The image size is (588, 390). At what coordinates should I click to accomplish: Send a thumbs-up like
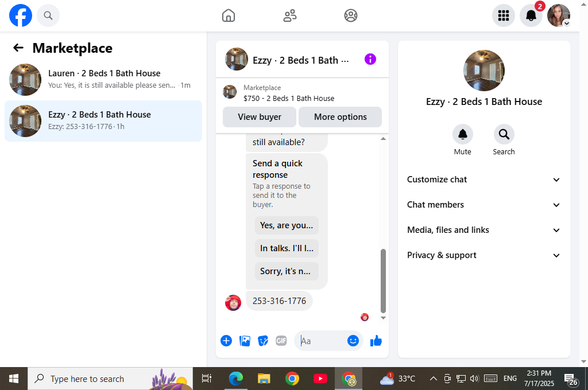(376, 341)
